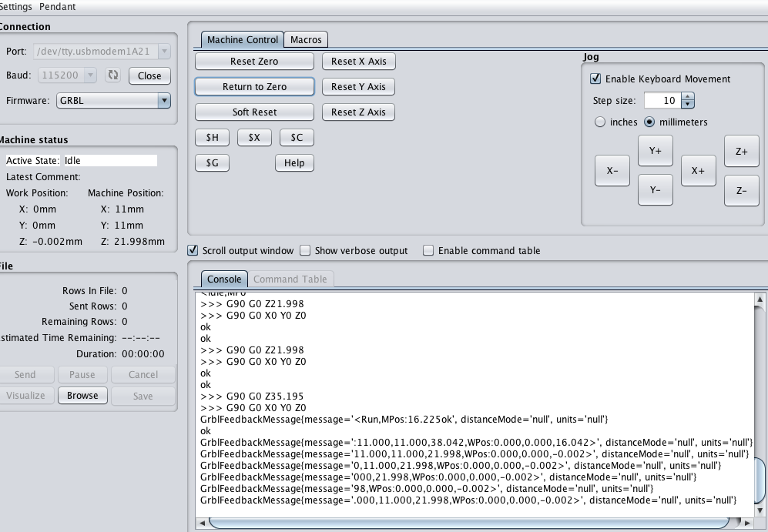Open the Pendant menu
This screenshot has width=768, height=532.
click(57, 7)
